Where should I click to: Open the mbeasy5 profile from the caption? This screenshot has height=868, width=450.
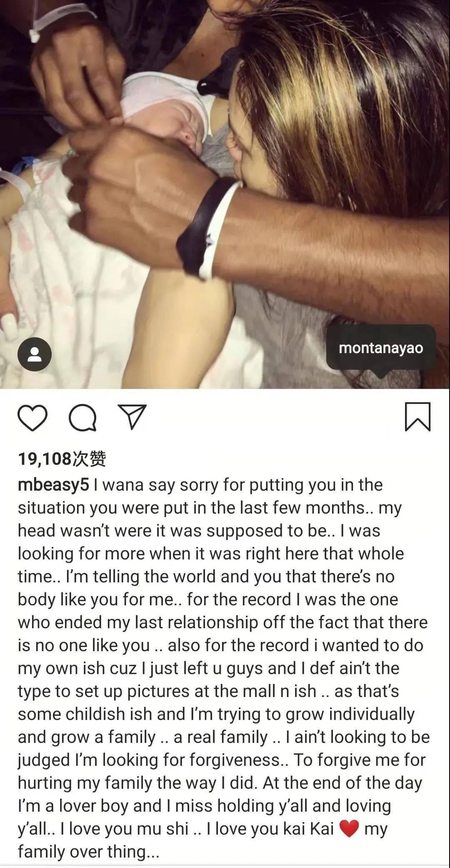coord(53,486)
